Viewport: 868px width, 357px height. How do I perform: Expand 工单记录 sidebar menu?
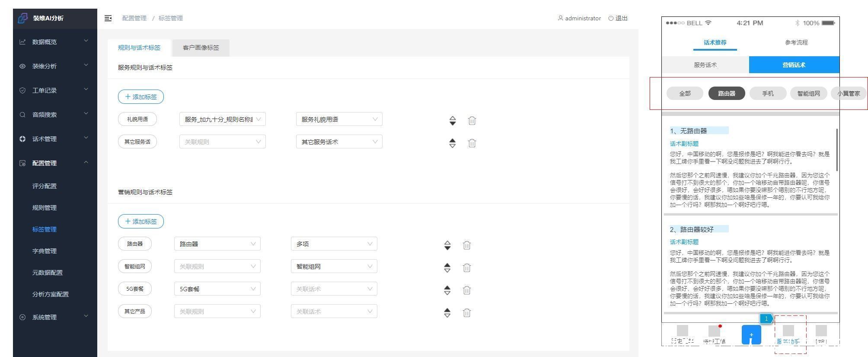click(55, 90)
